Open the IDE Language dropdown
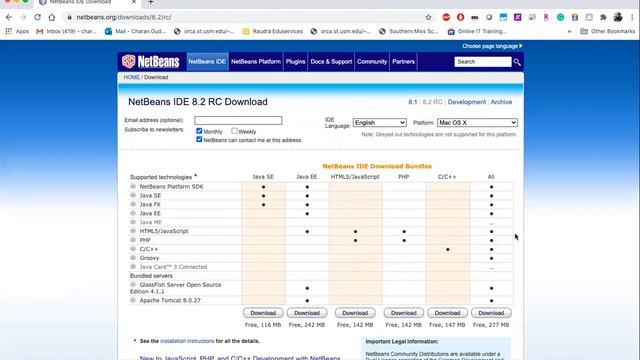Screen dimensions: 640x360 tap(380, 122)
